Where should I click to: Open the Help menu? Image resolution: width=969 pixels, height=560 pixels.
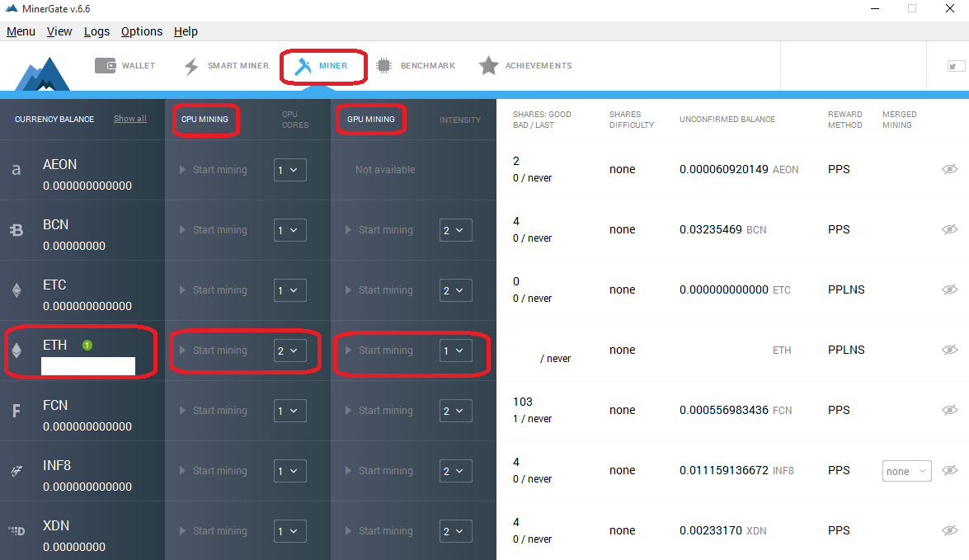(186, 31)
